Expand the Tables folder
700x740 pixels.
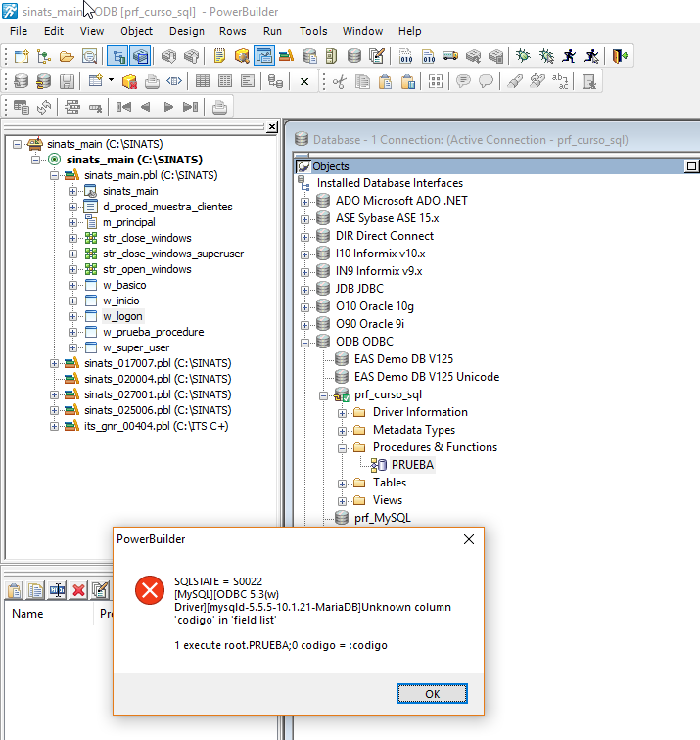click(343, 485)
